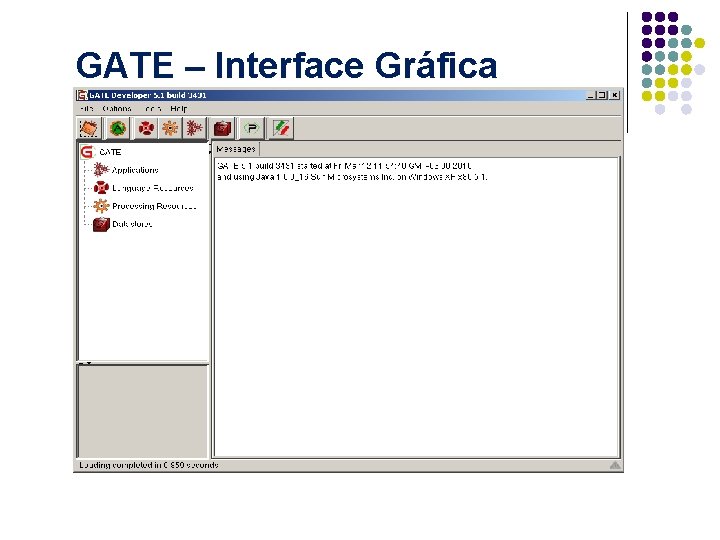The image size is (720, 540).
Task: Click the GATE icon in the title bar
Action: [x=82, y=96]
